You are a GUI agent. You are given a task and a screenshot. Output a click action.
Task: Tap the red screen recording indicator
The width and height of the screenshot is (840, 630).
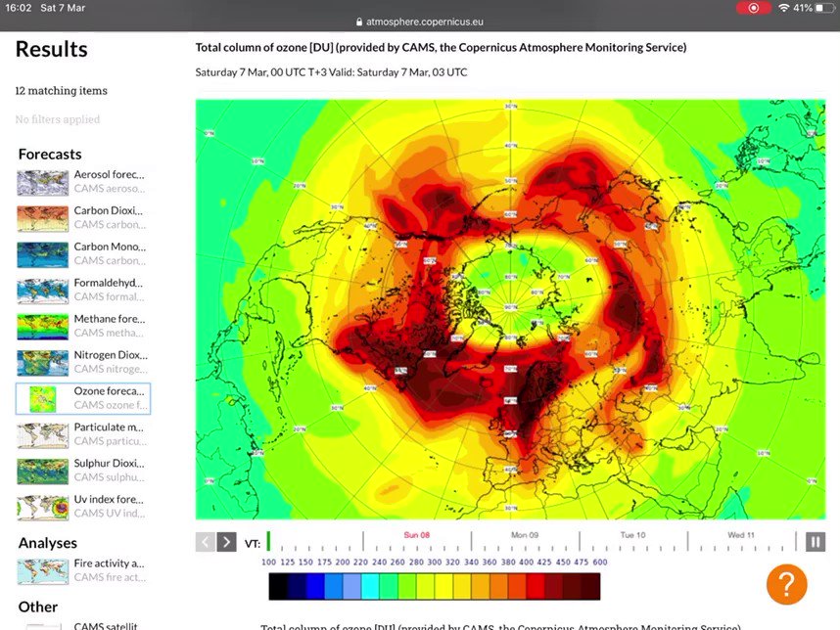click(x=753, y=8)
